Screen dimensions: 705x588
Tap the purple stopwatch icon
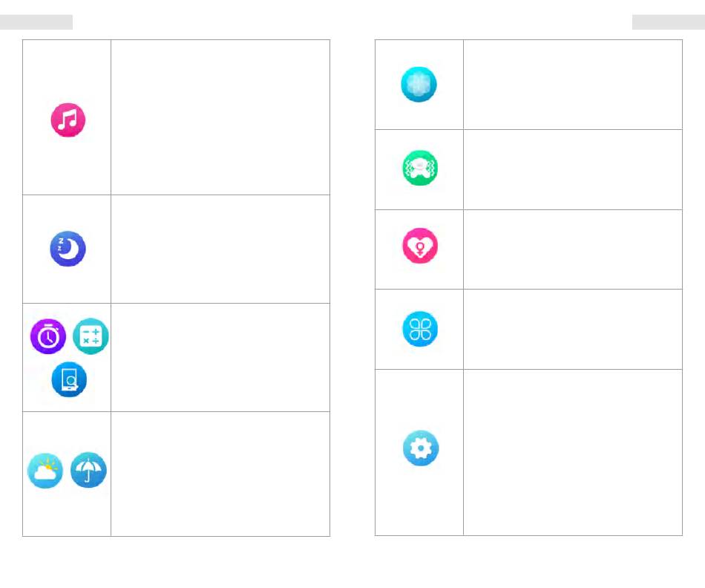(48, 336)
